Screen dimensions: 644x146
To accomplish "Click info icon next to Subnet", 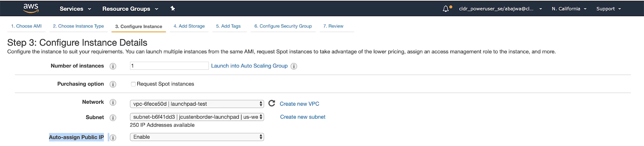I will 113,118.
